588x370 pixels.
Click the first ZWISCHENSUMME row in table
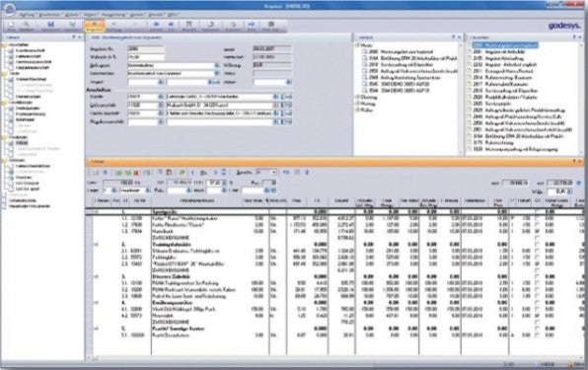click(x=171, y=238)
